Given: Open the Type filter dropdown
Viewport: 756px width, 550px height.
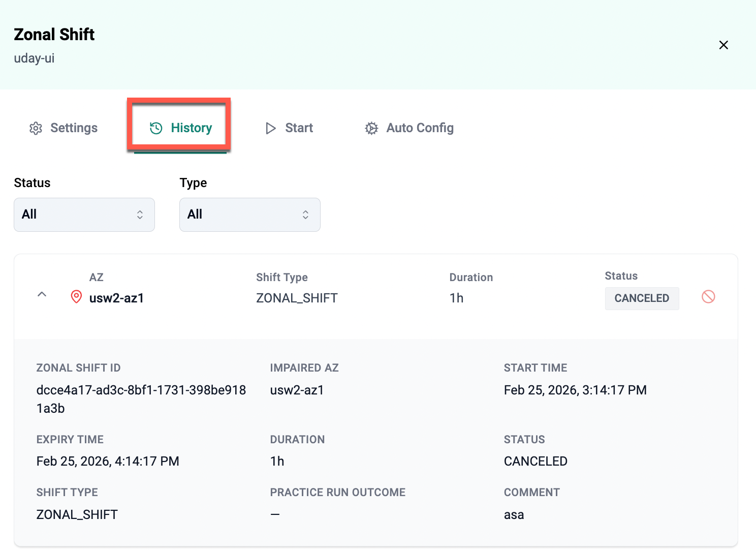Looking at the screenshot, I should pyautogui.click(x=249, y=215).
